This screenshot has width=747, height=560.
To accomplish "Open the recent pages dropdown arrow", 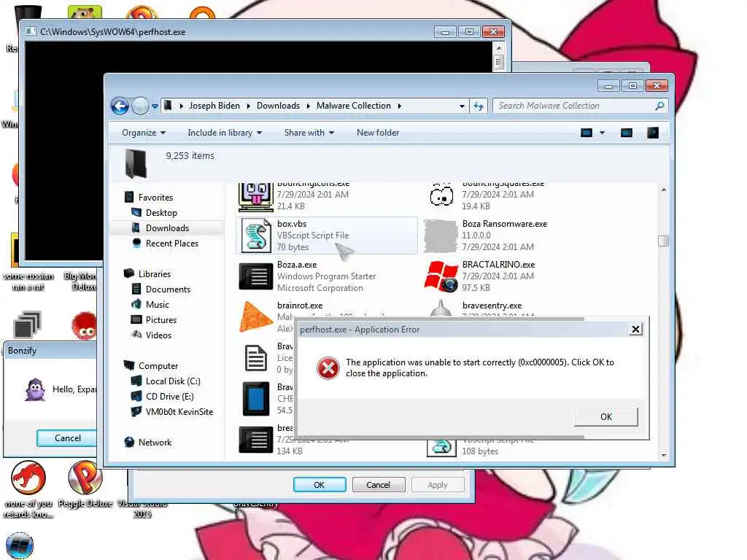I will [155, 106].
